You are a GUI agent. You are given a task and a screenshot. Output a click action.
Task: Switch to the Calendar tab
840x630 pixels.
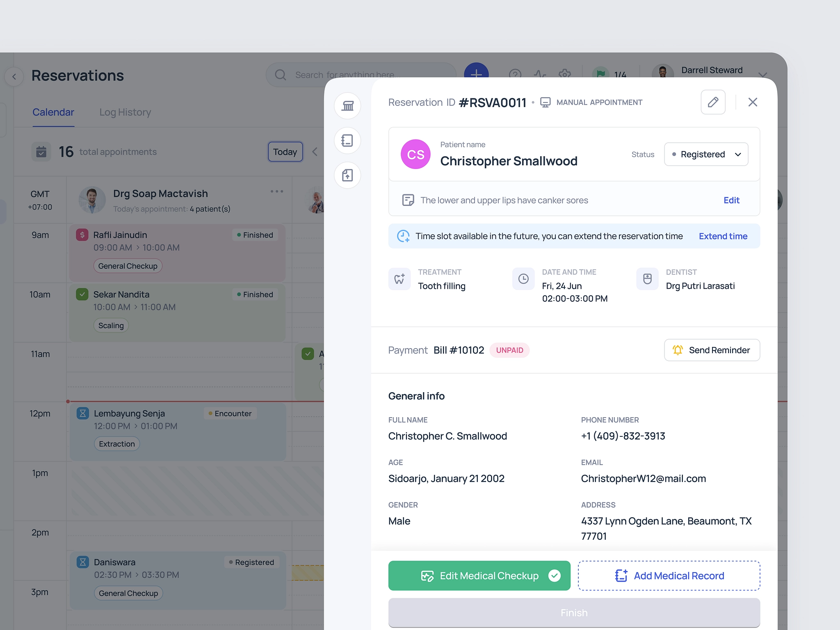click(53, 112)
